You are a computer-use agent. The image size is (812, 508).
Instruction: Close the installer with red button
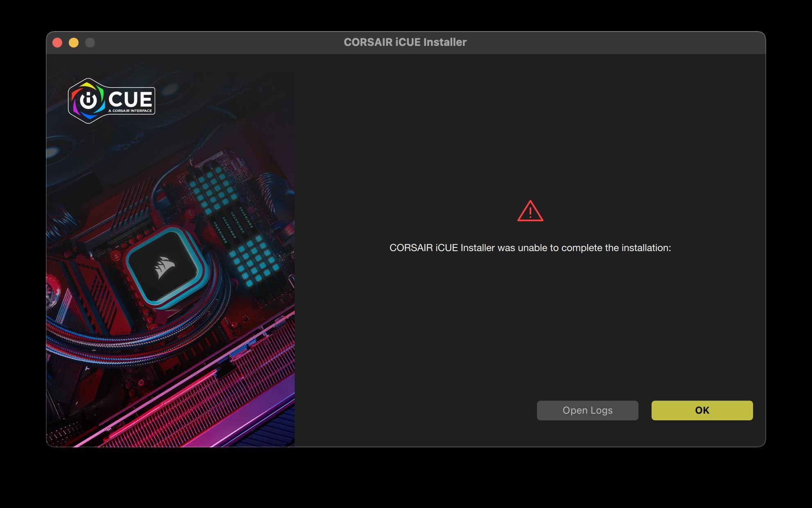coord(57,43)
